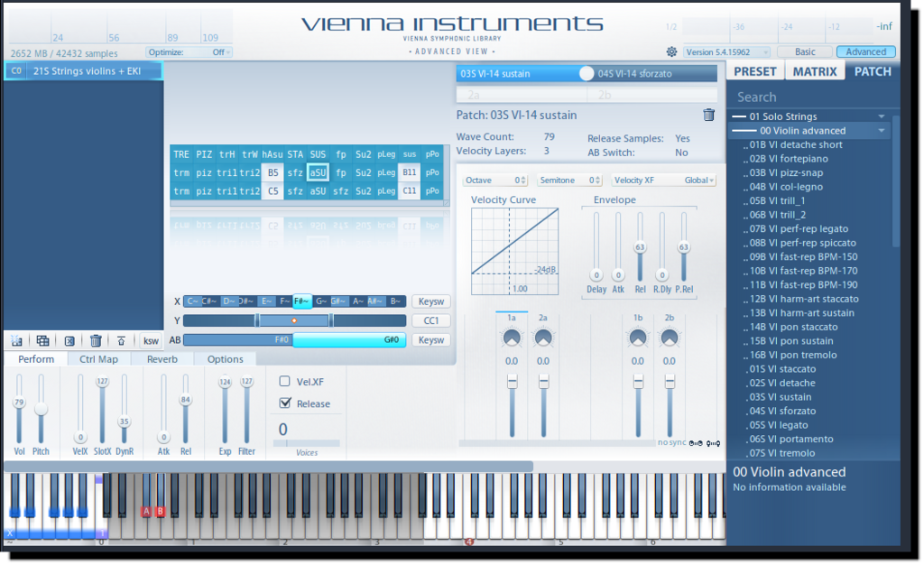Click the new matrix icon in the matrix toolbar

click(16, 340)
